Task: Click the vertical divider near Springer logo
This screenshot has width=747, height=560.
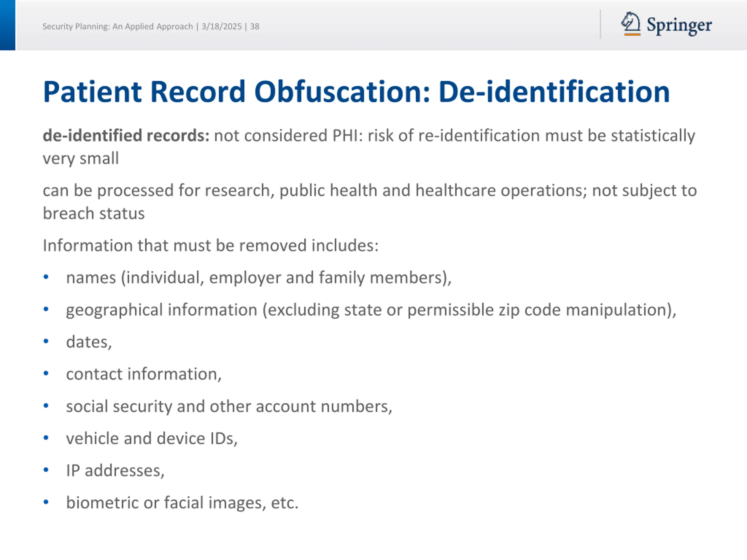Action: click(x=601, y=24)
